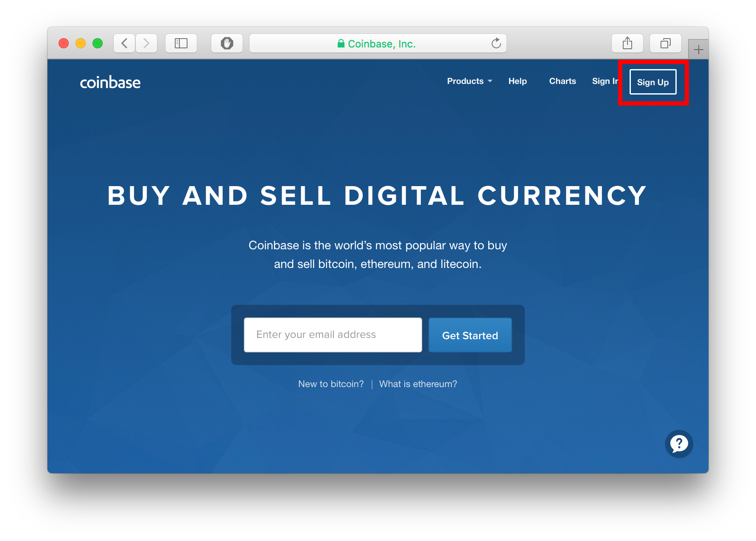Click the Sign Up button
The image size is (756, 541).
[x=653, y=82]
